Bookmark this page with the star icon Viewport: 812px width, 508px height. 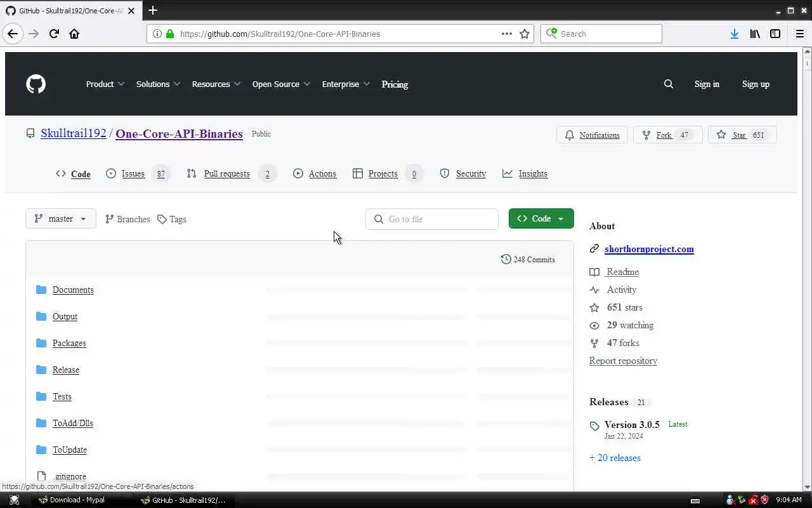tap(525, 34)
